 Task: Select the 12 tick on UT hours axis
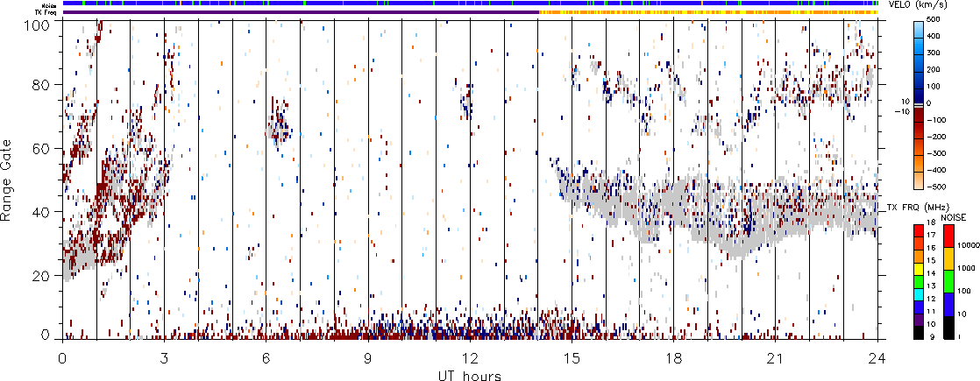[470, 357]
